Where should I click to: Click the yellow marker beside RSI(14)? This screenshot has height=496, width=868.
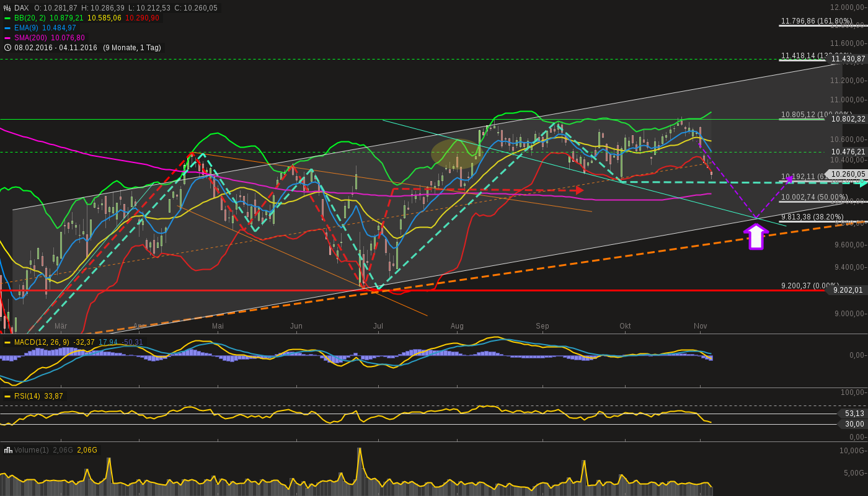pos(7,396)
